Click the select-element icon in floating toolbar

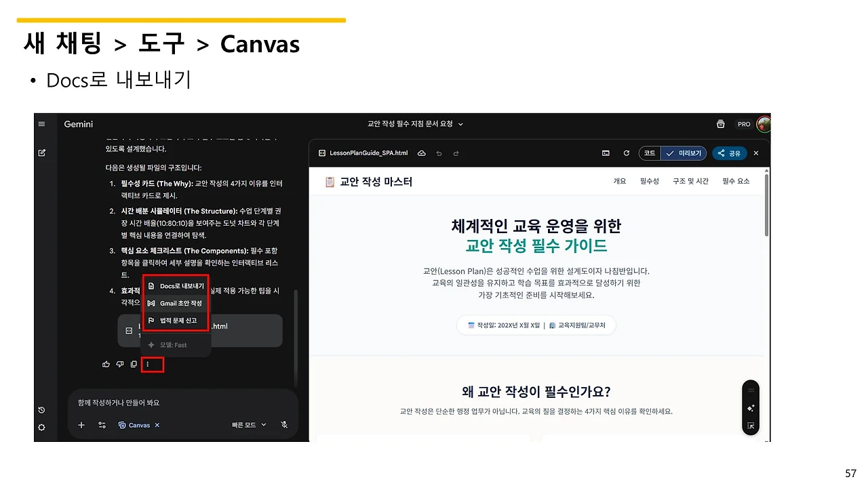click(751, 426)
